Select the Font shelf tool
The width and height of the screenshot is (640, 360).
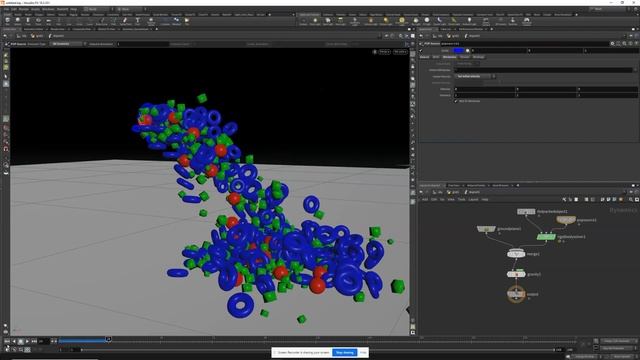click(138, 21)
